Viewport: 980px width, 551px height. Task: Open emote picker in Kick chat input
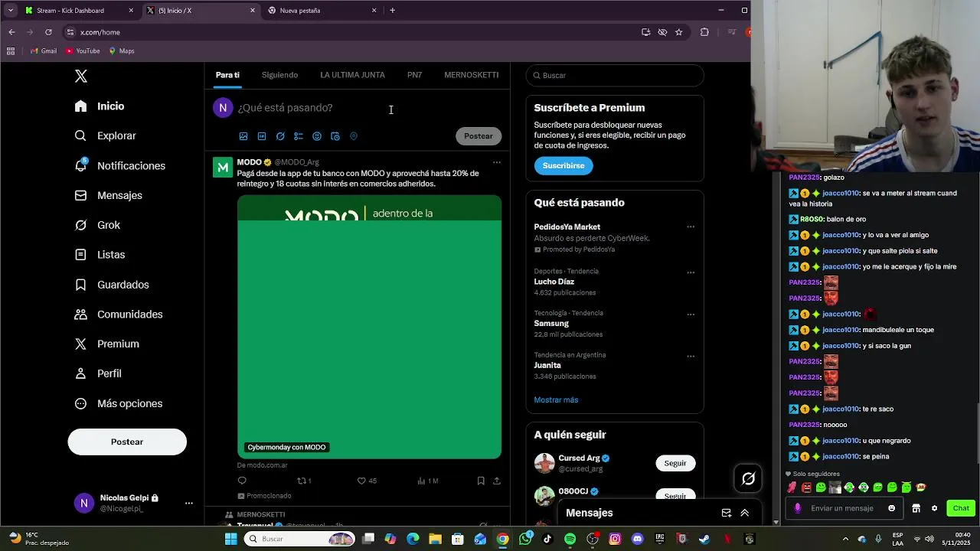pos(891,508)
